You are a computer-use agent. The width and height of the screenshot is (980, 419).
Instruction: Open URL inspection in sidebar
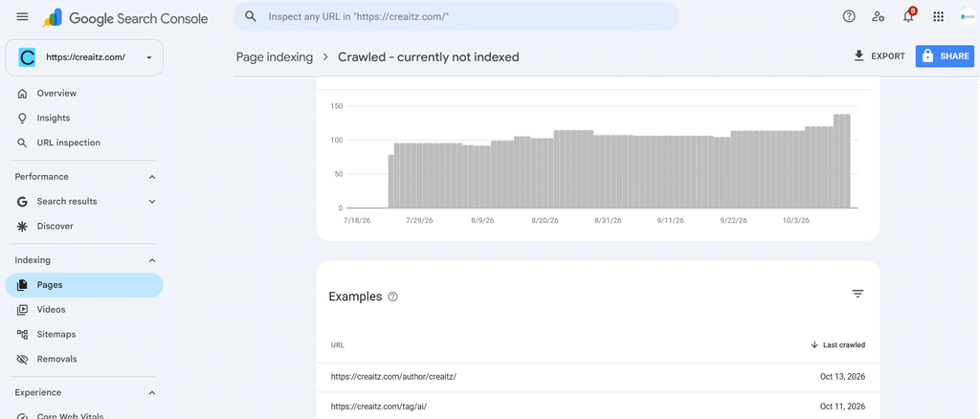pyautogui.click(x=68, y=143)
